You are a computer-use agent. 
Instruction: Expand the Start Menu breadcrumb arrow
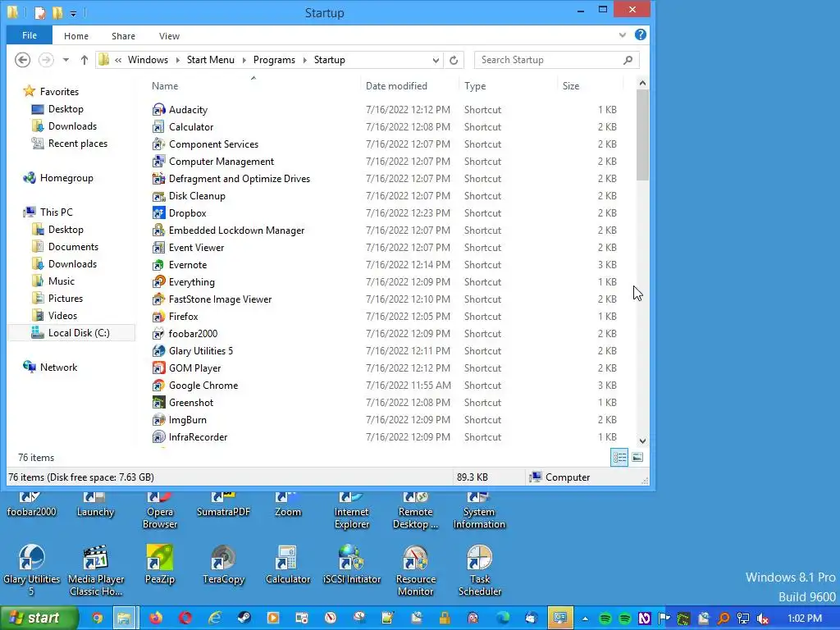coord(244,60)
